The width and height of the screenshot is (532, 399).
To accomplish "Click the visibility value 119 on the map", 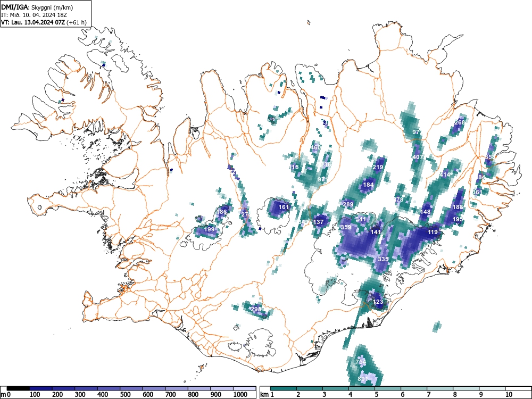I will click(x=433, y=232).
